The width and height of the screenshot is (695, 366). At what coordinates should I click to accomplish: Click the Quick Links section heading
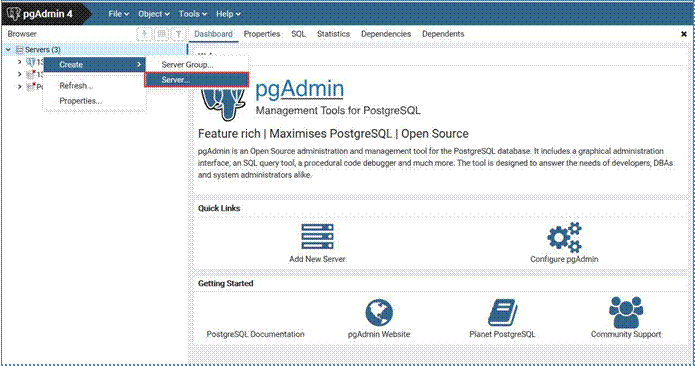[219, 208]
